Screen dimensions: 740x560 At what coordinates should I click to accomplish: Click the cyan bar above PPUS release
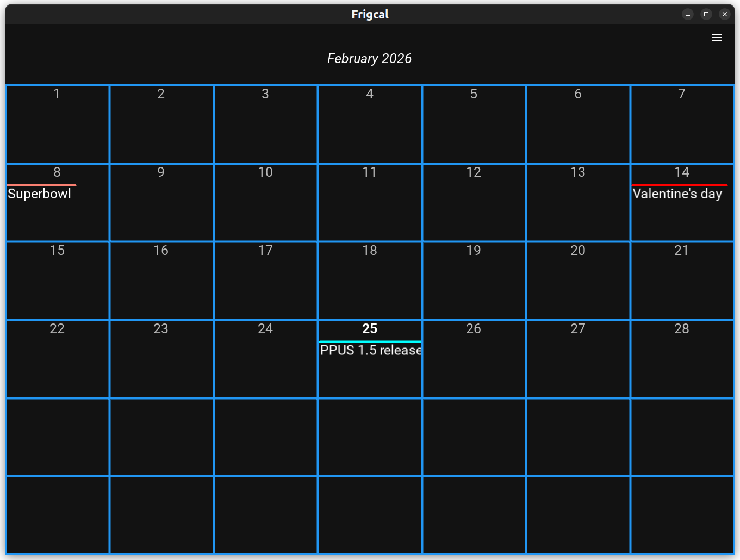(370, 341)
